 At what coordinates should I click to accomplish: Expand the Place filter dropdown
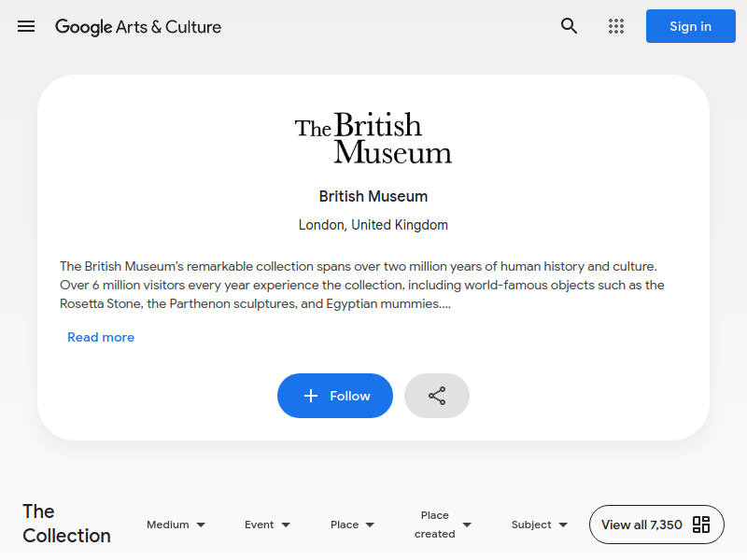point(353,525)
